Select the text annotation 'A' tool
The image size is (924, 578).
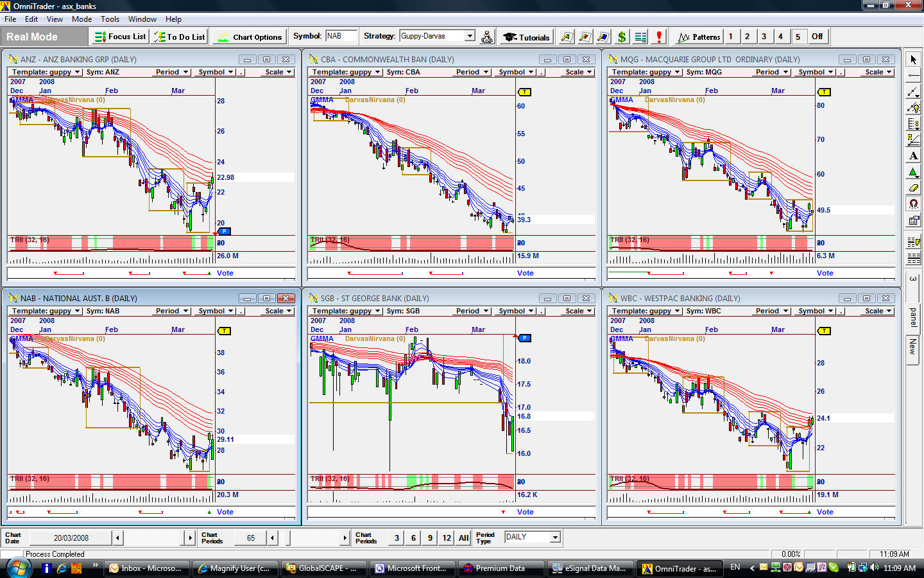pyautogui.click(x=913, y=156)
